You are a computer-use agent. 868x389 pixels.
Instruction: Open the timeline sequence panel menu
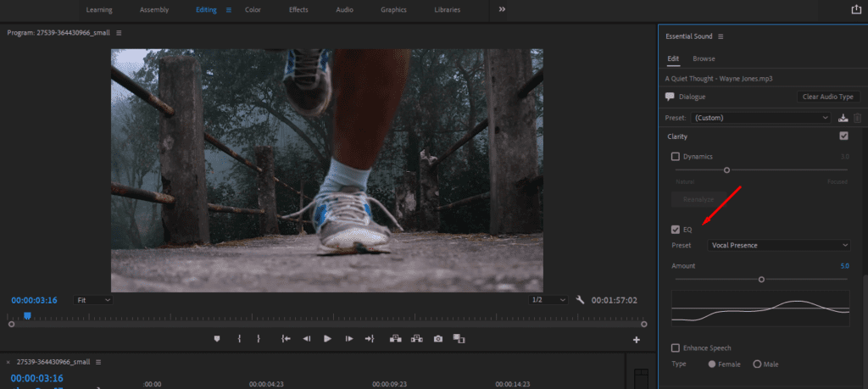98,362
